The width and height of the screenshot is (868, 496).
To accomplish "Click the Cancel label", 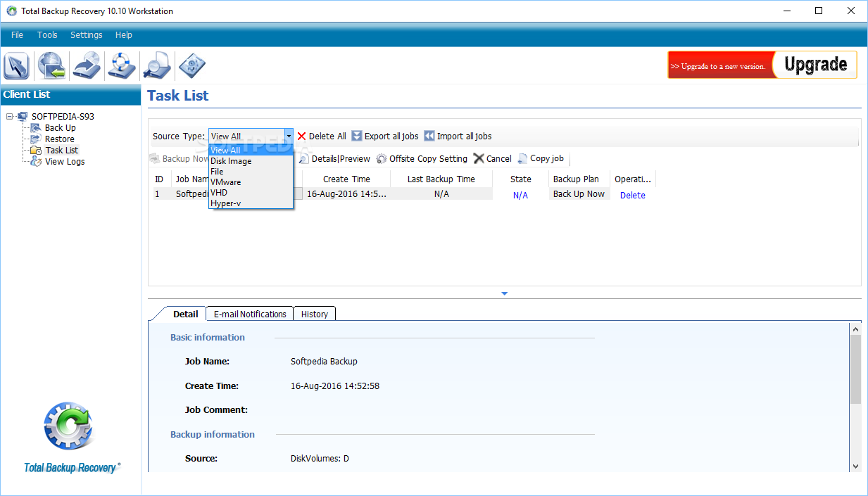I will point(499,159).
